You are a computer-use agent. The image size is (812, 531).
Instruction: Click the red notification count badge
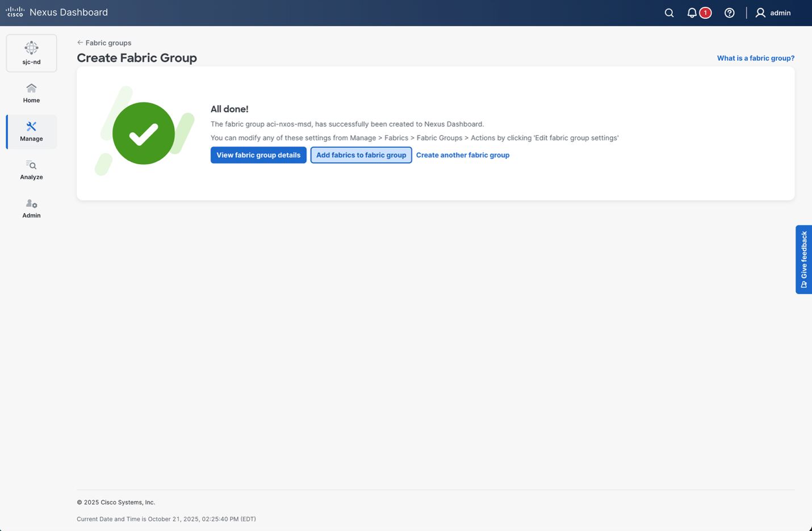[x=705, y=12]
